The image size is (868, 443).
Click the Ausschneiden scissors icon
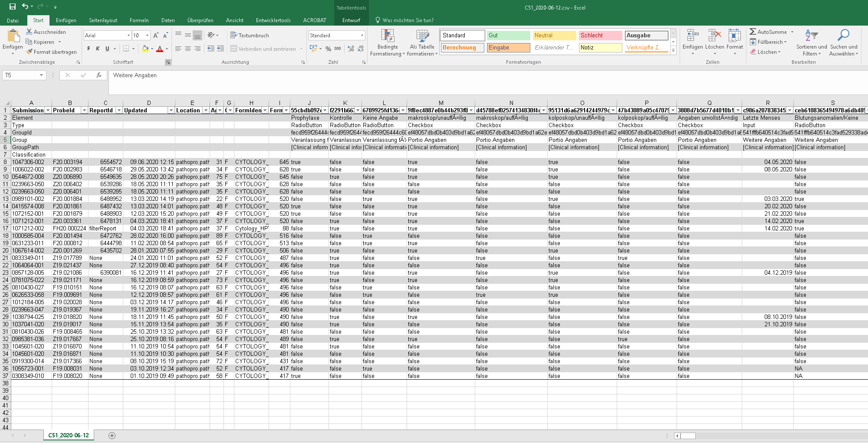pos(29,32)
